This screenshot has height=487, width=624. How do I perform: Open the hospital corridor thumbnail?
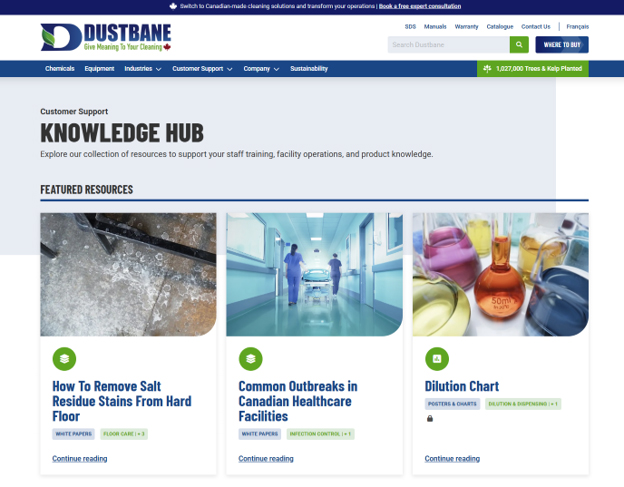coord(314,274)
